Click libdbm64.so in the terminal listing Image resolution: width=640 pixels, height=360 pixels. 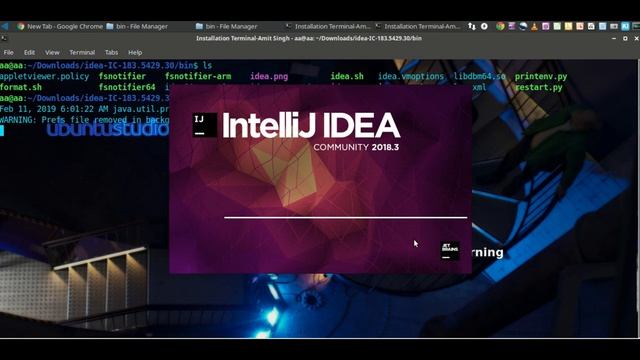[x=480, y=76]
